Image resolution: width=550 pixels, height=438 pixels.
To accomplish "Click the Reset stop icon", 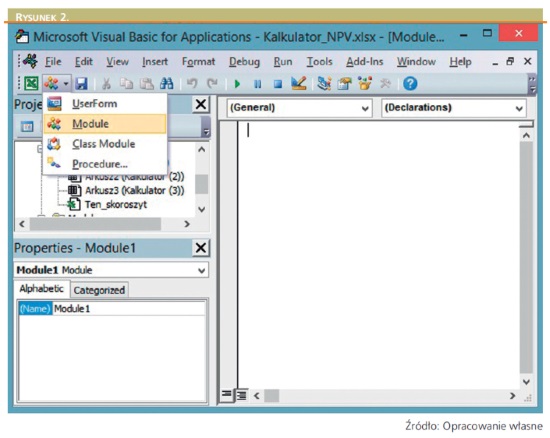I will pos(278,84).
